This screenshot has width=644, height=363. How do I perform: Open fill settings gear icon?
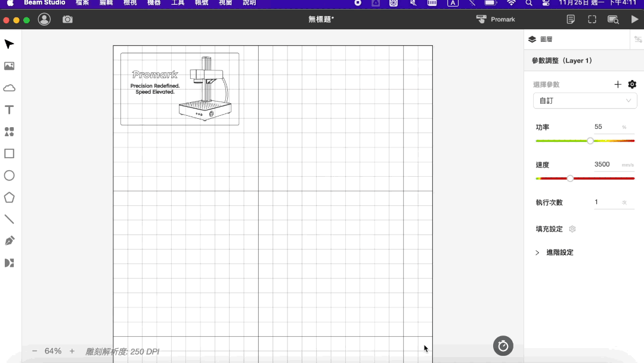[x=572, y=229]
